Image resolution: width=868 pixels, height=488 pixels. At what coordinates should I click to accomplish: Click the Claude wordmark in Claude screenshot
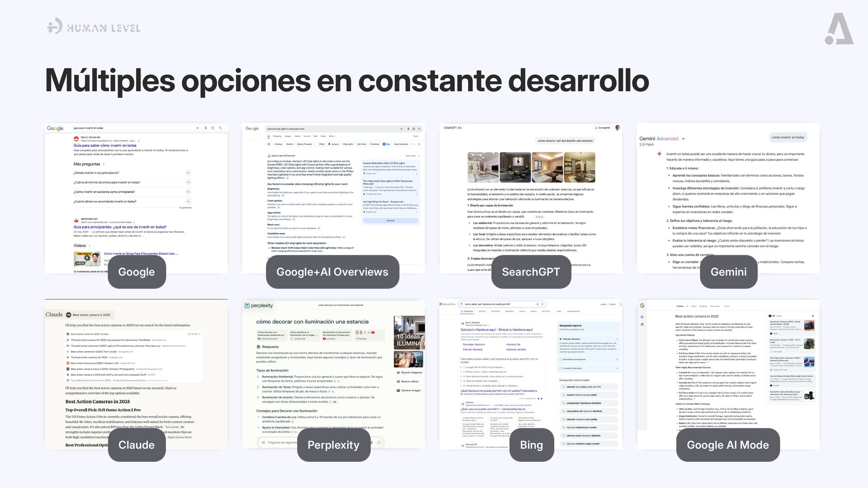(x=54, y=314)
